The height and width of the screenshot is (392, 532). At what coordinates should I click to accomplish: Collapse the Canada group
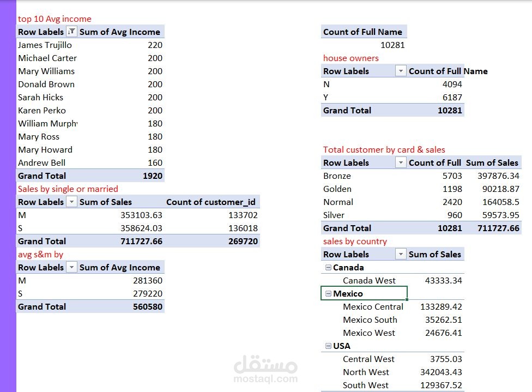[x=328, y=268]
